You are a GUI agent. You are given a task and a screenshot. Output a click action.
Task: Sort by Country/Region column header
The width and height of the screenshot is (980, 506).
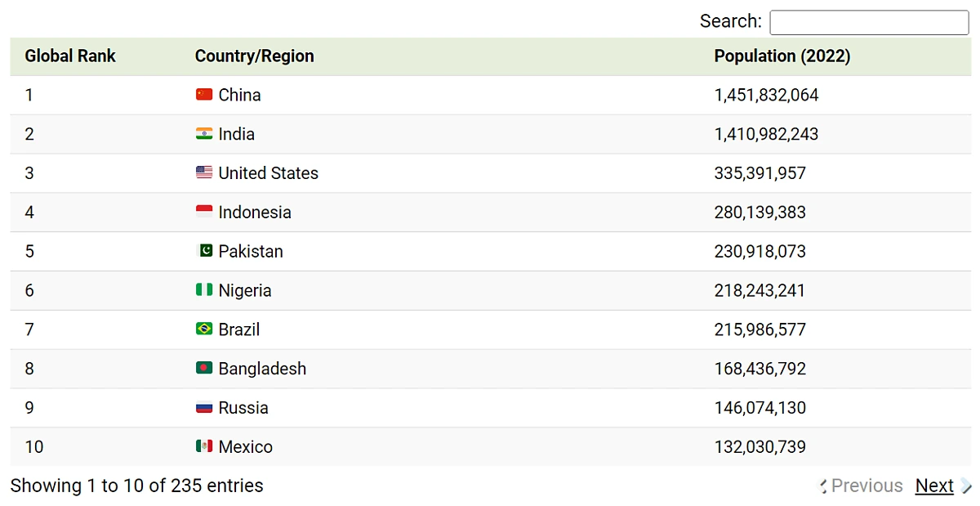click(254, 56)
